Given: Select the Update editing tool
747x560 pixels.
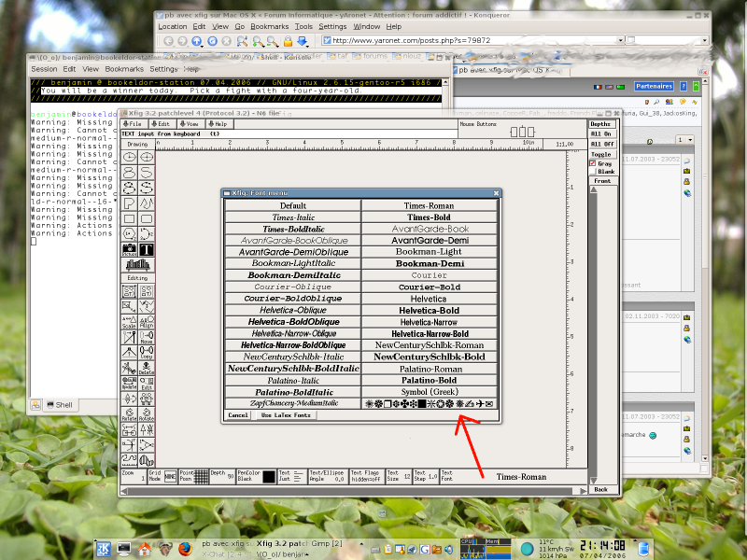Looking at the screenshot, I should (129, 383).
